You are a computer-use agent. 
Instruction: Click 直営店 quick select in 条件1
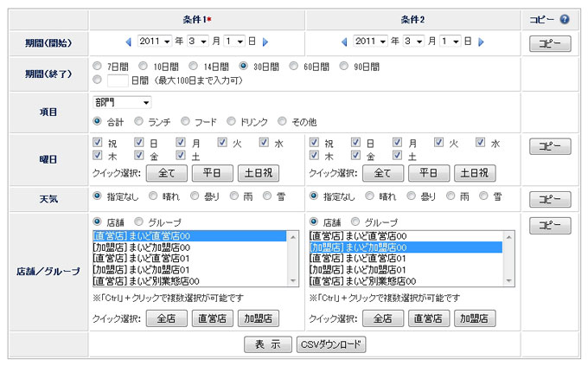pos(212,318)
